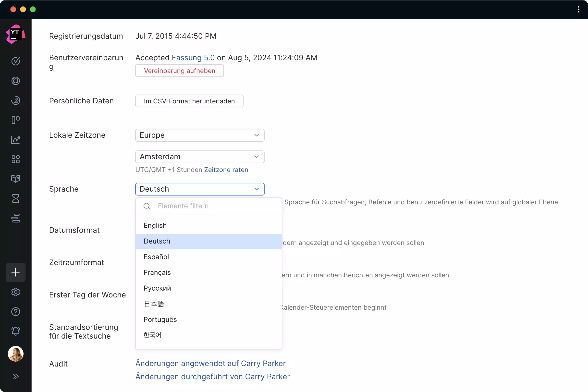Open the Timesheets hourglass icon

point(15,198)
